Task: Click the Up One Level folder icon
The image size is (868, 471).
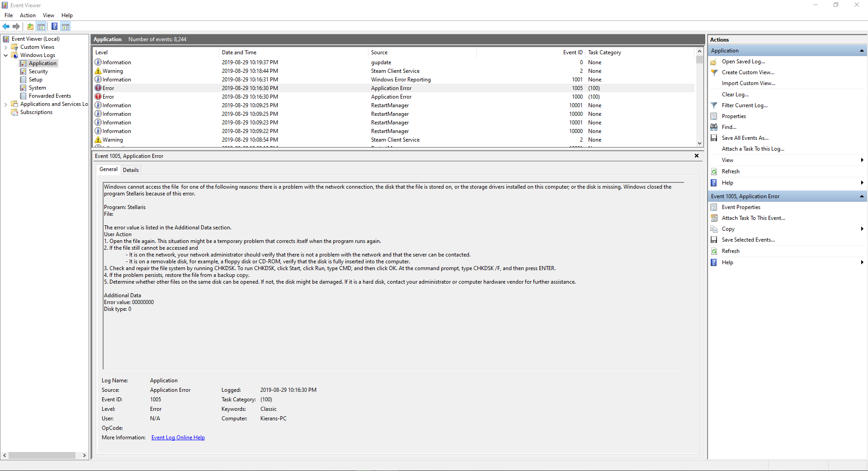Action: click(x=30, y=26)
